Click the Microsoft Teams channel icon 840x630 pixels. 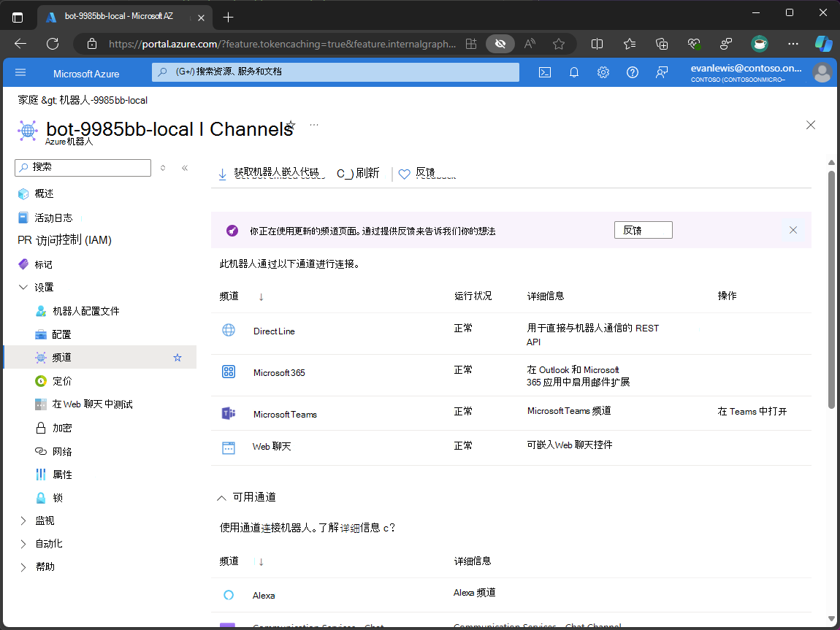pyautogui.click(x=228, y=413)
